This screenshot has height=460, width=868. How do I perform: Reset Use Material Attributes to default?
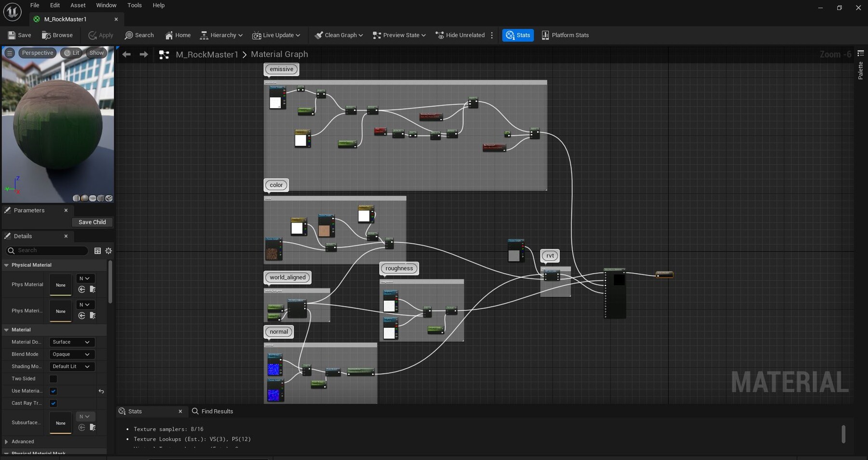click(x=101, y=391)
